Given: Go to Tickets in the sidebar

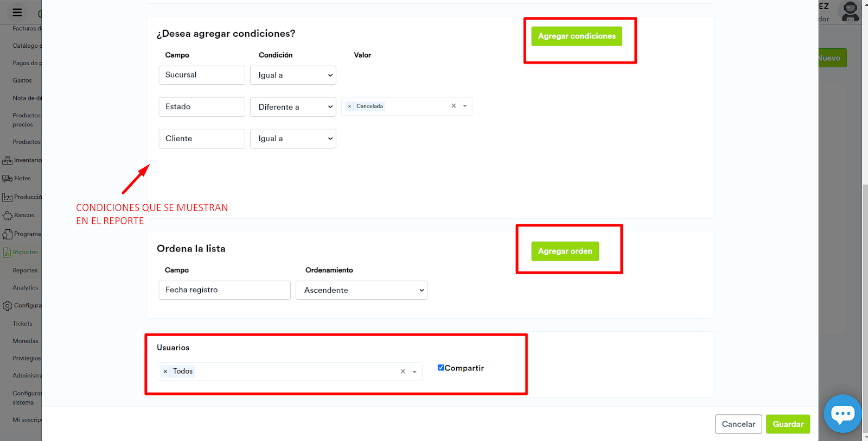Looking at the screenshot, I should click(23, 324).
